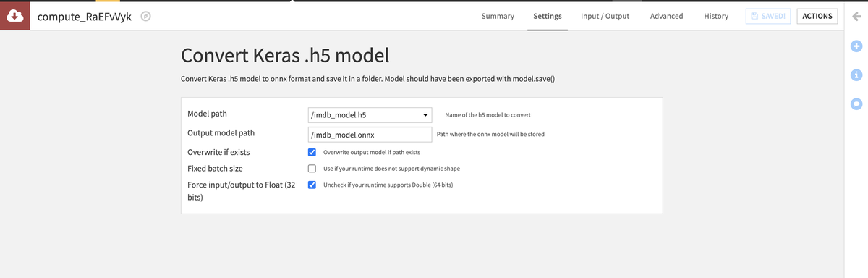
Task: Click the Convert Keras .h5 model heading
Action: tap(285, 56)
